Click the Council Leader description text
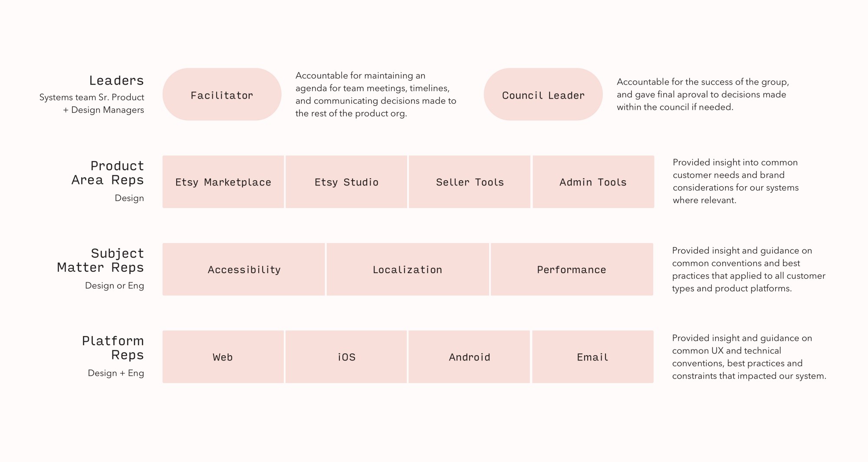The width and height of the screenshot is (868, 462). point(702,95)
